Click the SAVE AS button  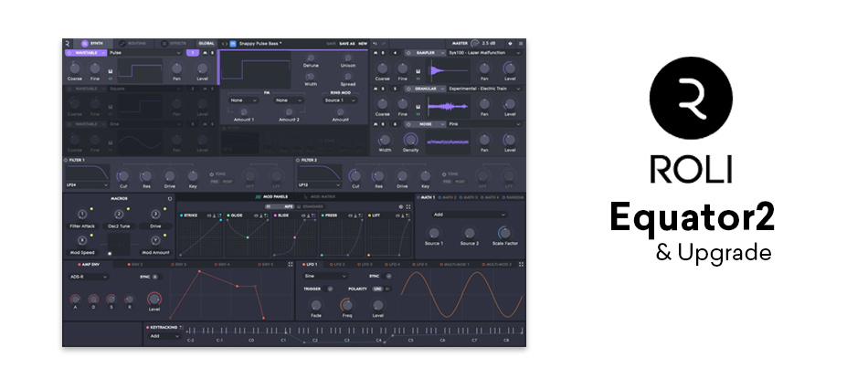click(x=347, y=44)
